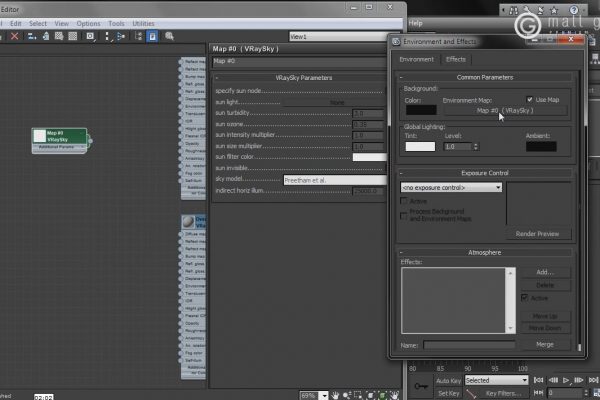Click the green zoom extents selected icon
600x400 pixels.
pyautogui.click(x=382, y=395)
